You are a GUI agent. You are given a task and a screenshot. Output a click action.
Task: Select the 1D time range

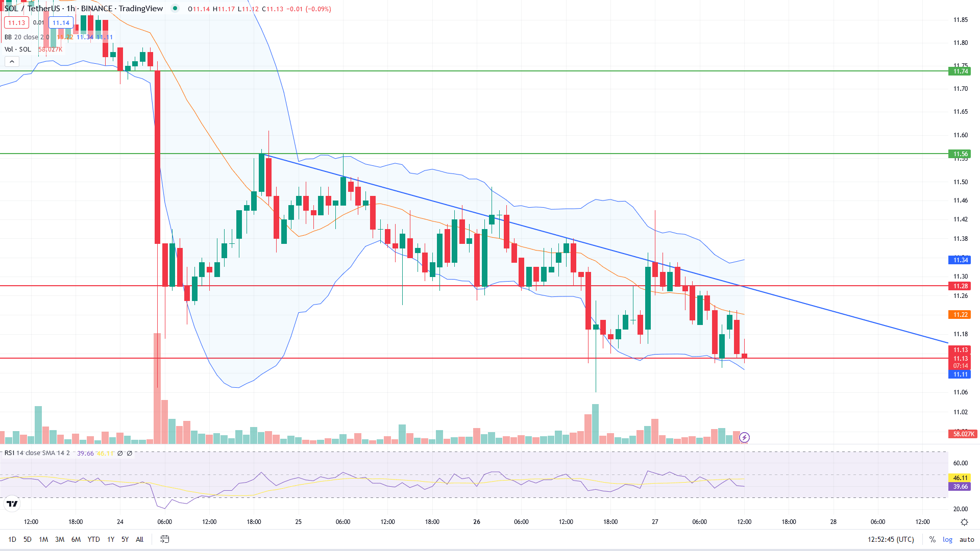[x=12, y=539]
